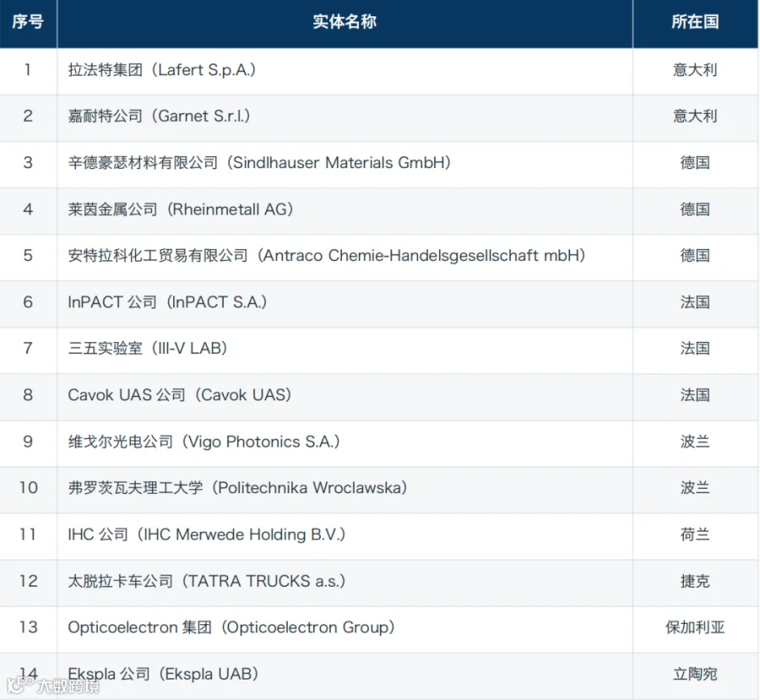Click serial number 13 of Opticoelectron row
This screenshot has width=760, height=700.
[x=28, y=627]
